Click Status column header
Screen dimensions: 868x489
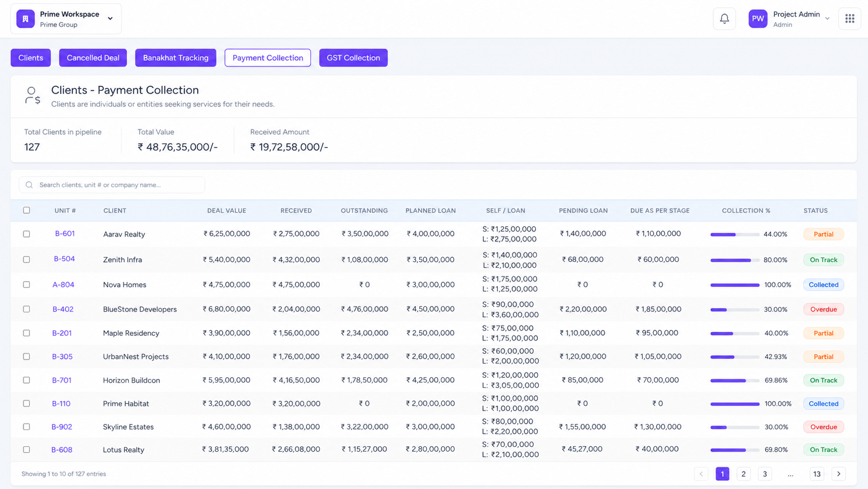point(816,210)
